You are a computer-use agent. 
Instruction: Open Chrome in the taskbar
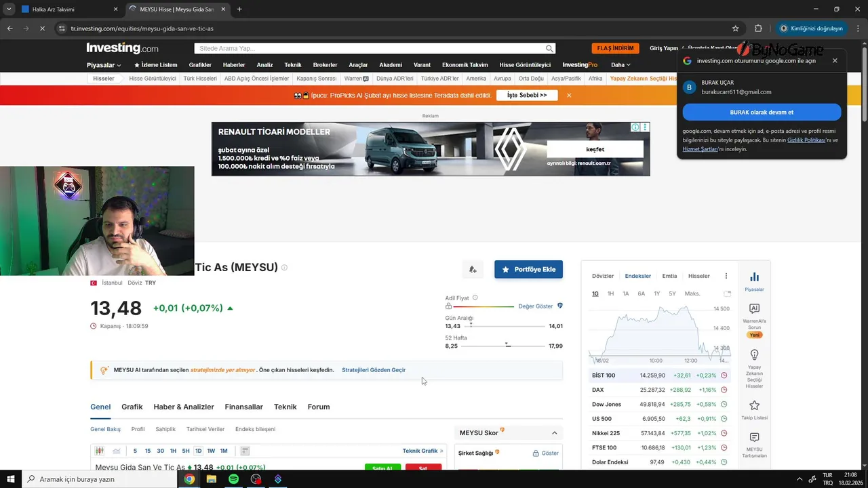pos(189,479)
